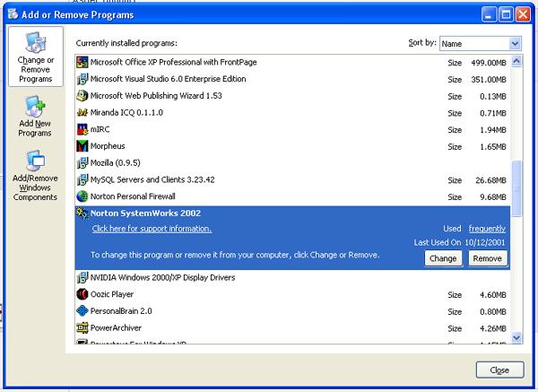Click the Norton SystemWorks 2002 gear icon
The width and height of the screenshot is (538, 392).
tap(82, 213)
